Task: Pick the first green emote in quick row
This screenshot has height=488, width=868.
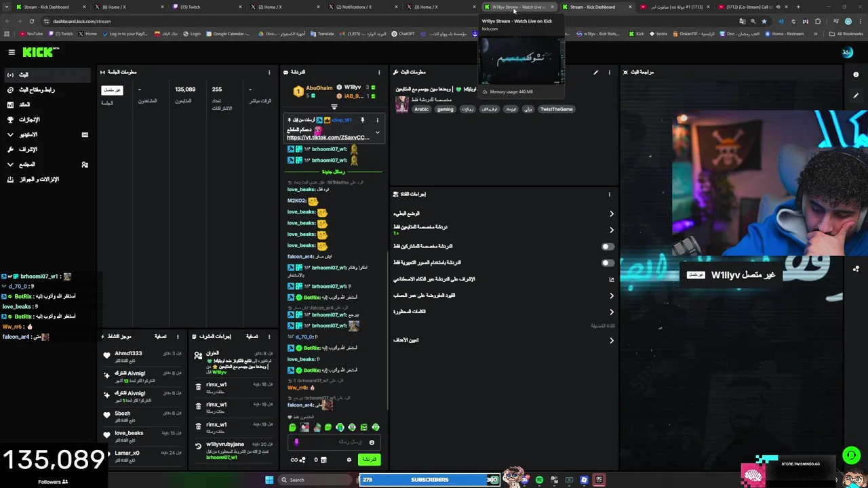Action: (x=292, y=428)
